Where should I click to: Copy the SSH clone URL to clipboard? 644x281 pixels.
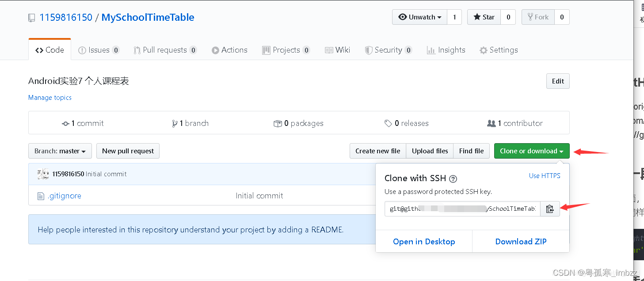coord(550,209)
